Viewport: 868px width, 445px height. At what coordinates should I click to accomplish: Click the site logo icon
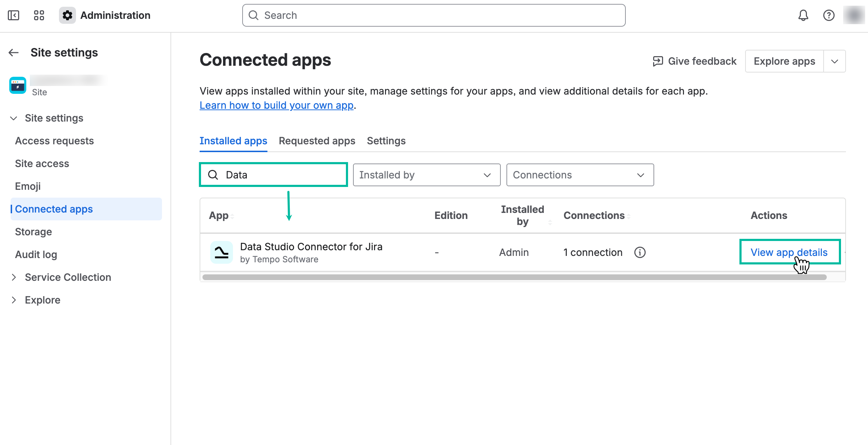click(18, 85)
